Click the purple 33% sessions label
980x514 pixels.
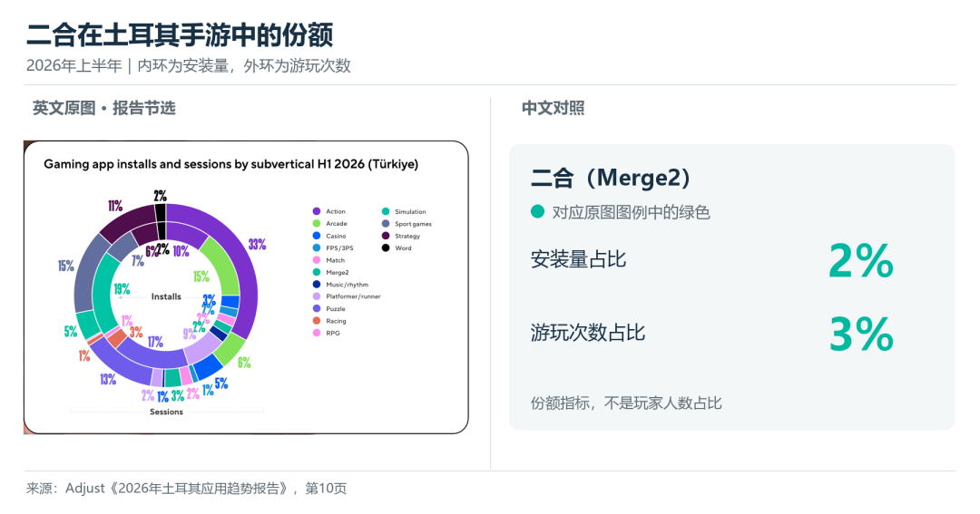tap(257, 244)
